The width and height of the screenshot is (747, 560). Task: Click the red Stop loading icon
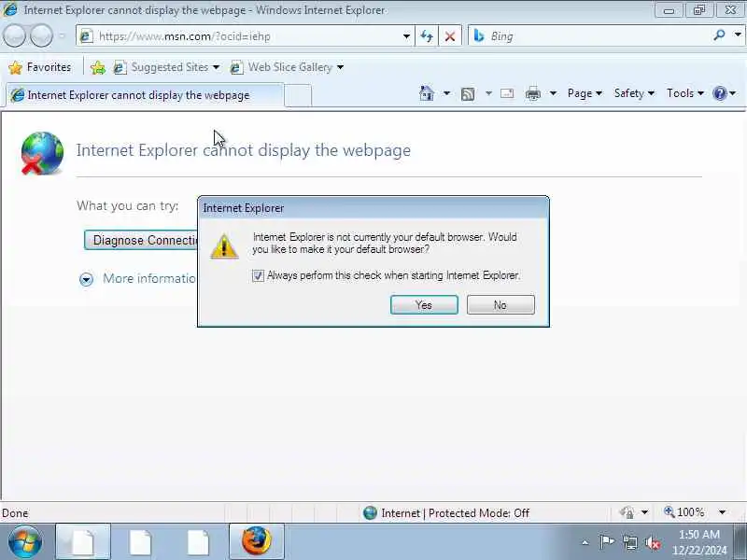450,36
